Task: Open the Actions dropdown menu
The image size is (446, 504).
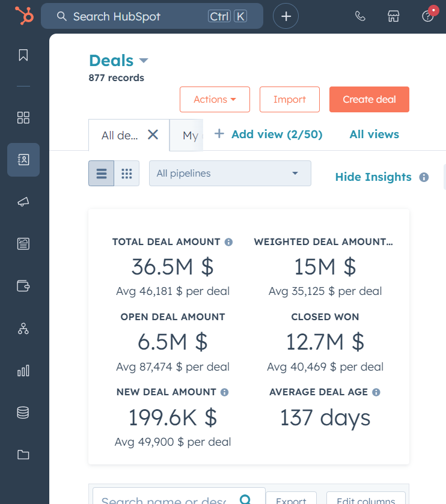Action: [x=215, y=100]
